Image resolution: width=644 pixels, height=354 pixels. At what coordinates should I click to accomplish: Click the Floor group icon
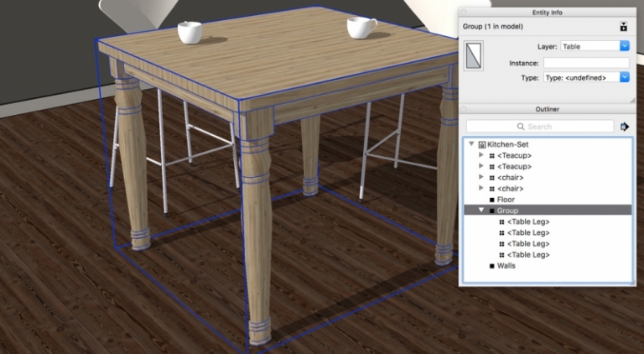pos(491,200)
